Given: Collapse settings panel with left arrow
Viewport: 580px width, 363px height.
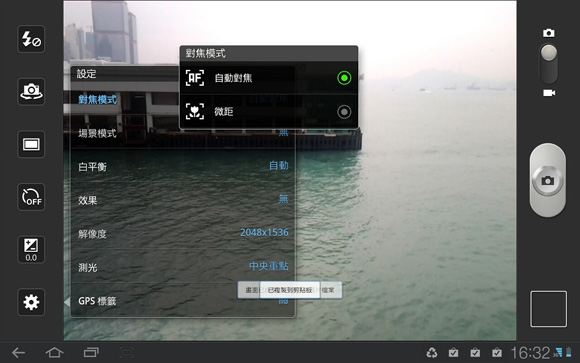Looking at the screenshot, I should point(67,302).
